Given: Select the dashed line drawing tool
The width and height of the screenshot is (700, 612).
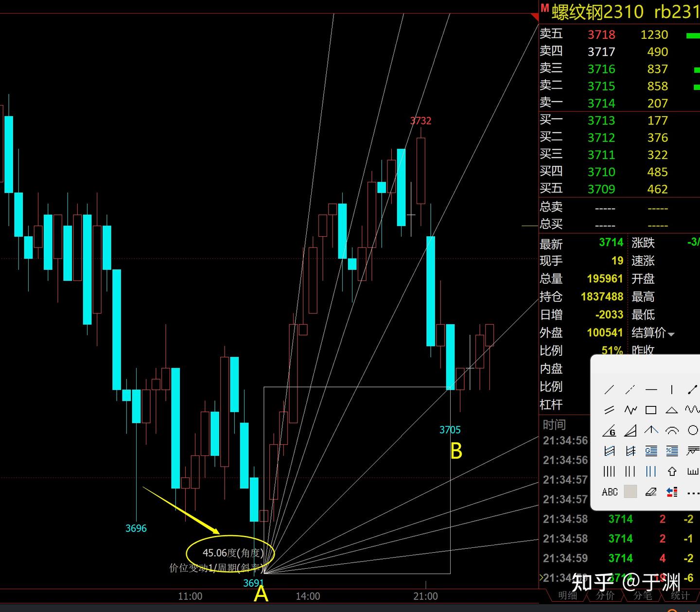Looking at the screenshot, I should point(630,389).
